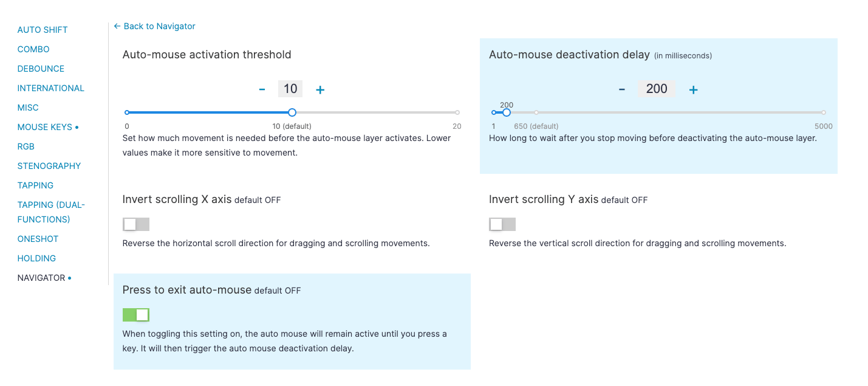
Task: Click the activation threshold value field showing 10
Action: [x=290, y=89]
